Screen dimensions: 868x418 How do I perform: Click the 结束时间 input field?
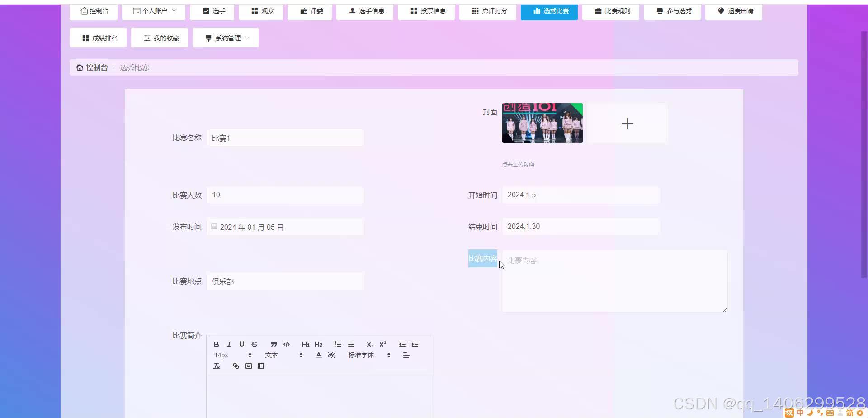pos(581,227)
